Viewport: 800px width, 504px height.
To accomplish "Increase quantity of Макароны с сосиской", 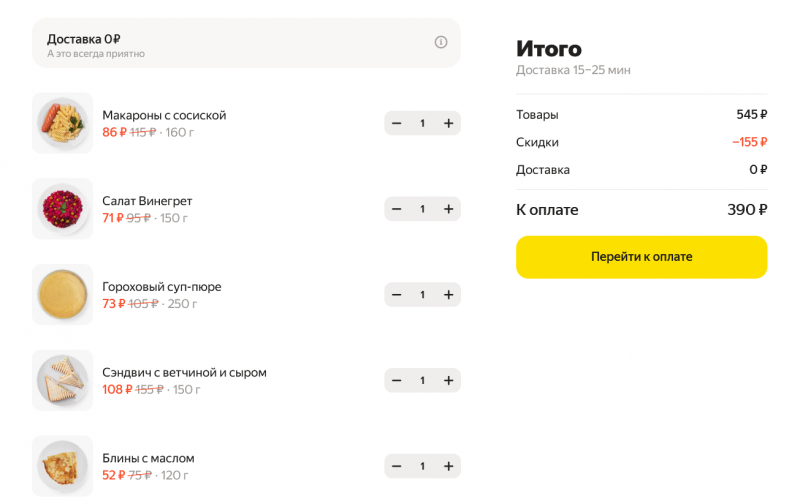I will (449, 123).
